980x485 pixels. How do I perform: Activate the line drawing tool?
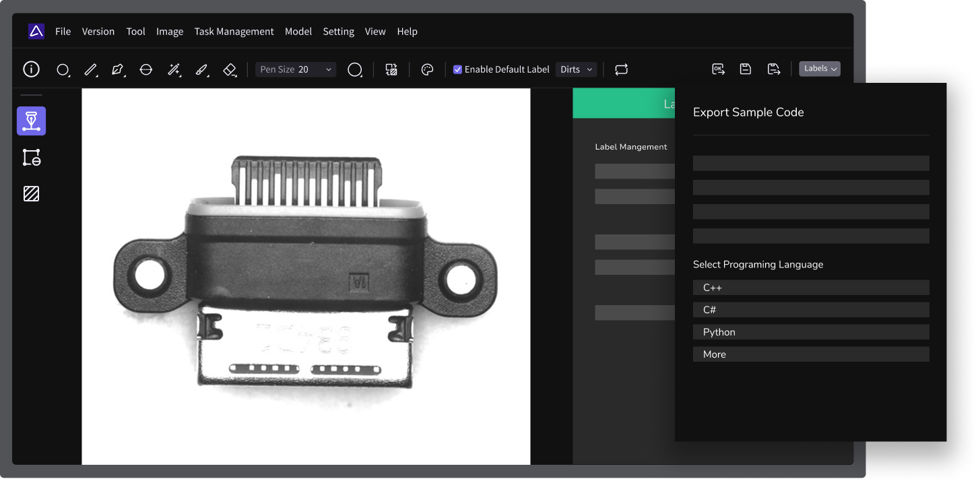pos(90,69)
